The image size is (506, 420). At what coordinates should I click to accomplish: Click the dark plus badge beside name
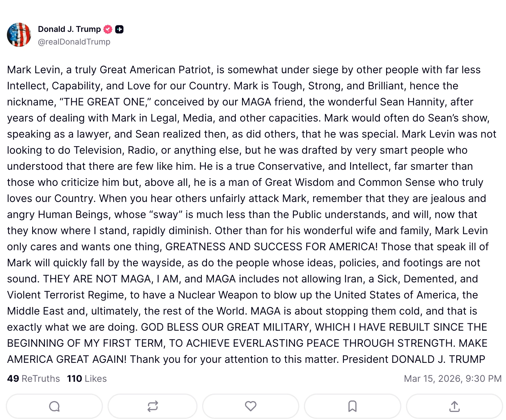[119, 29]
